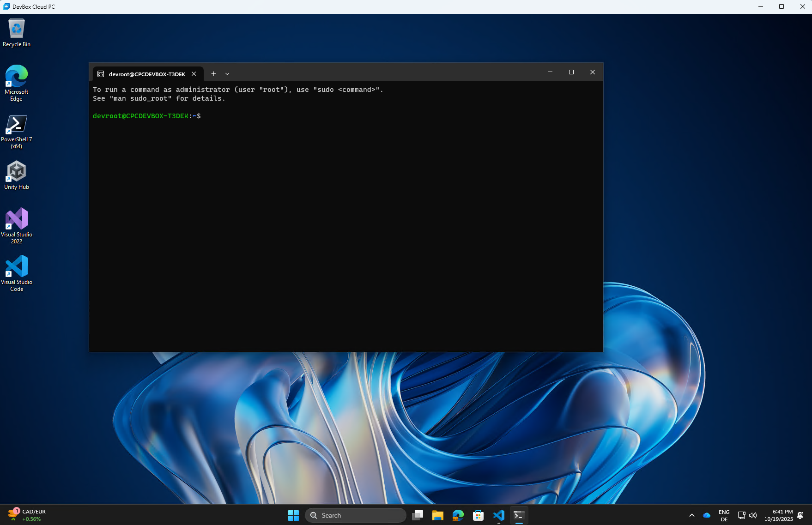The height and width of the screenshot is (525, 812).
Task: Toggle do not disturb via the notification bell
Action: 800,516
